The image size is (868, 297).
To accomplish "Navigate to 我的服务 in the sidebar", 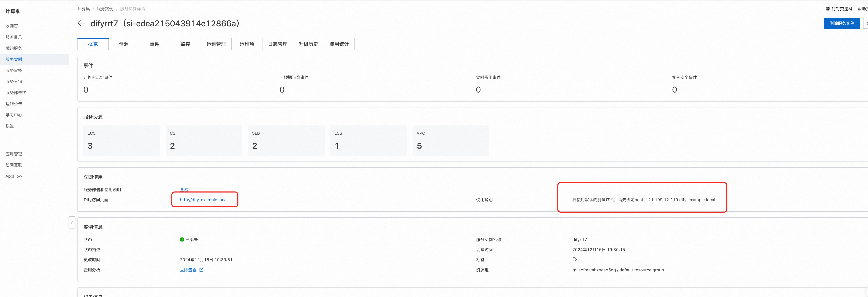I will (x=14, y=48).
